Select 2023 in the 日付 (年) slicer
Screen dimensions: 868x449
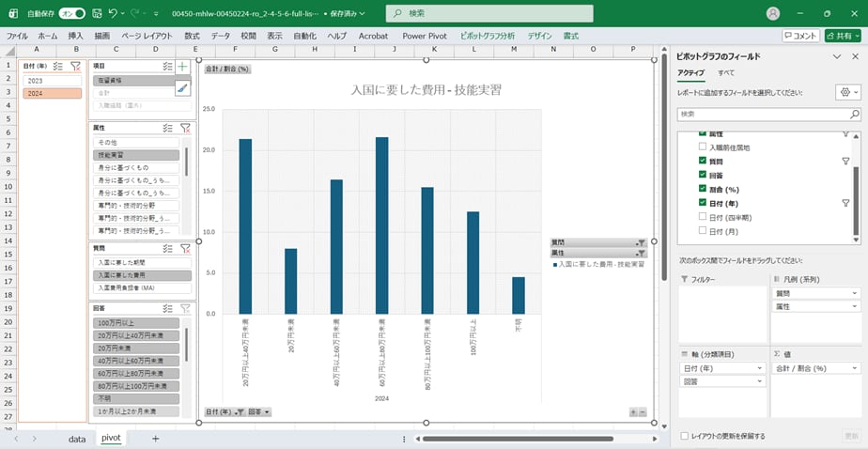click(53, 81)
